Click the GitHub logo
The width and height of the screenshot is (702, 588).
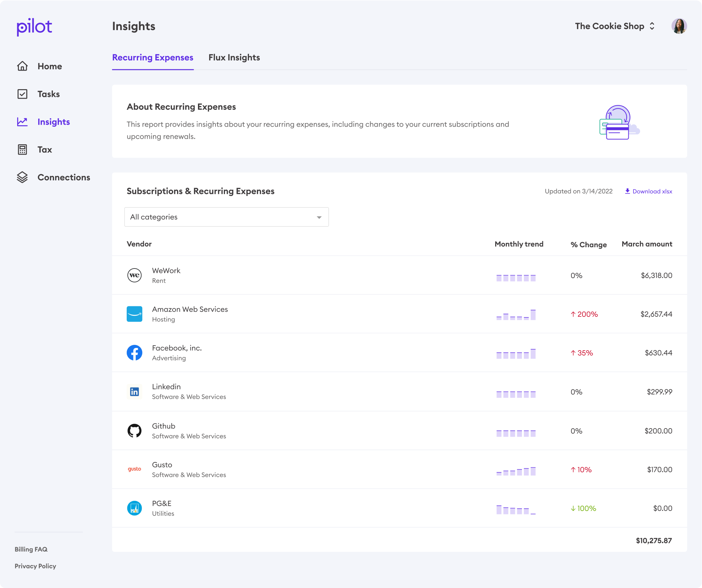[134, 431]
